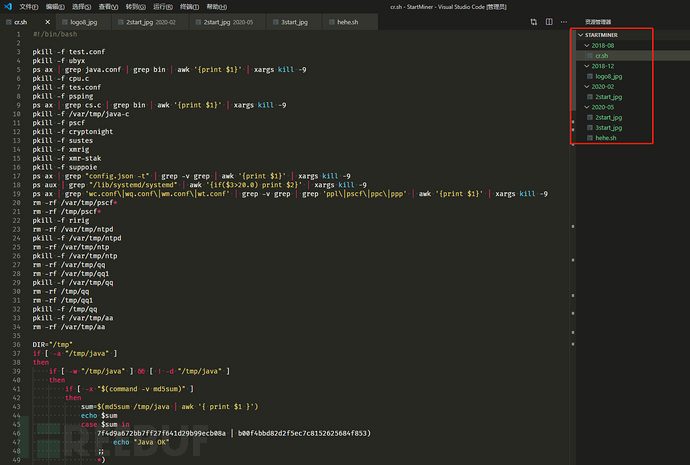Collapse the 2020-05 folder chevron
690x465 pixels.
(587, 107)
